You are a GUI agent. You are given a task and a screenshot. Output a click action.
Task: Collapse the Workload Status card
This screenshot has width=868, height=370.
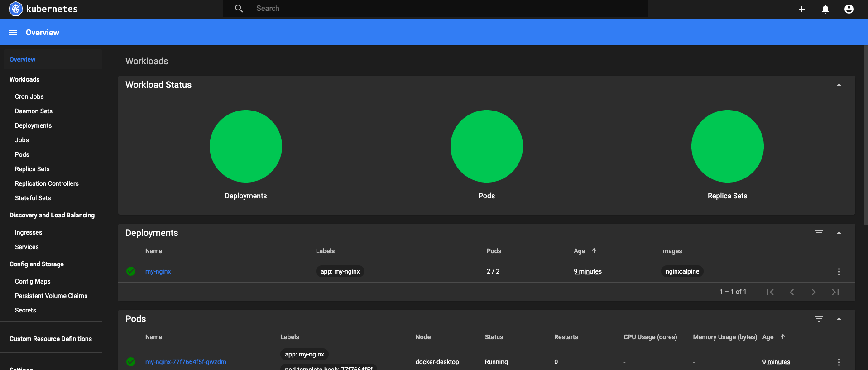click(x=839, y=85)
